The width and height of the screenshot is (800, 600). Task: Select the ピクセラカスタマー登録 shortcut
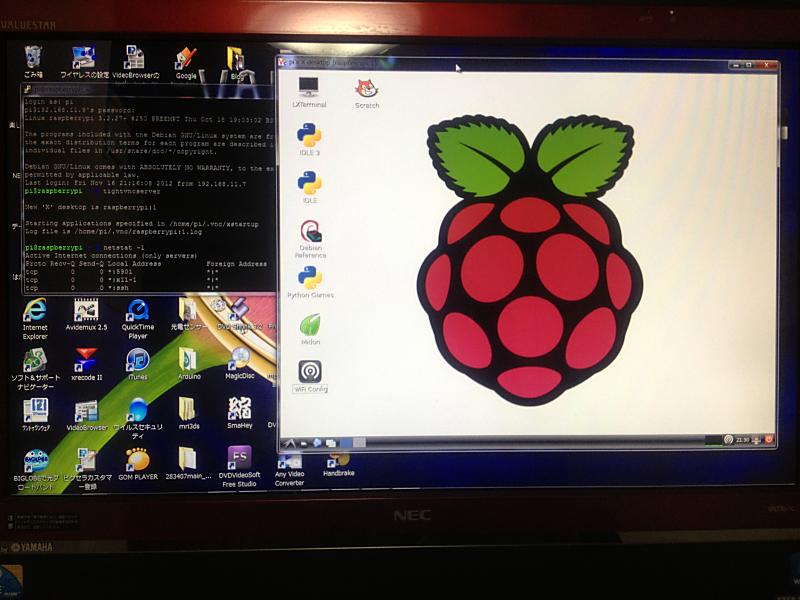[x=87, y=469]
